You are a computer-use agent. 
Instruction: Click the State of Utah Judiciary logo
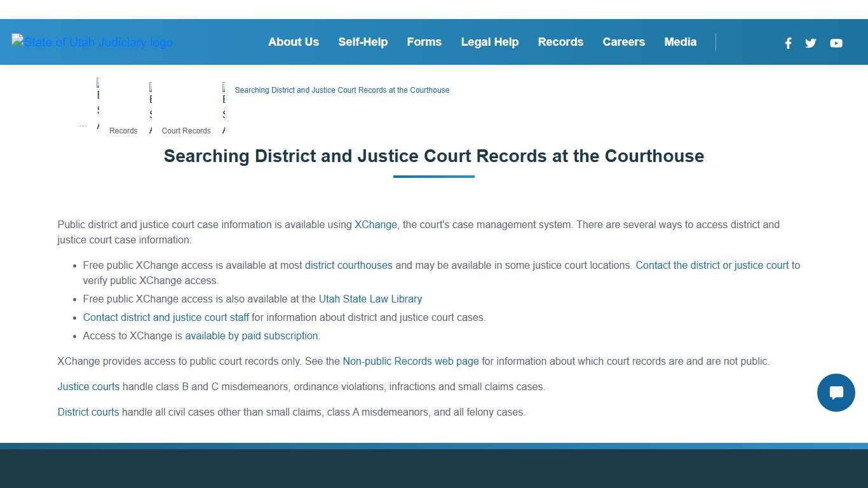tap(92, 42)
